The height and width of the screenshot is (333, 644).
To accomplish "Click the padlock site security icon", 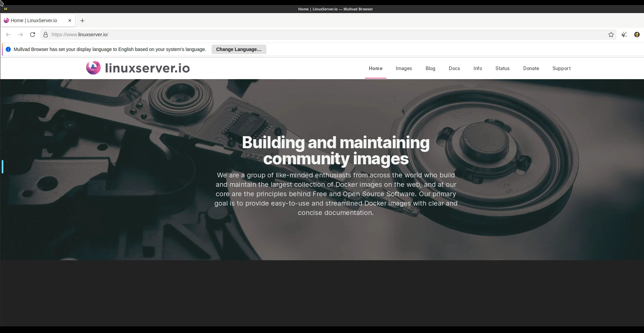I will (x=46, y=35).
